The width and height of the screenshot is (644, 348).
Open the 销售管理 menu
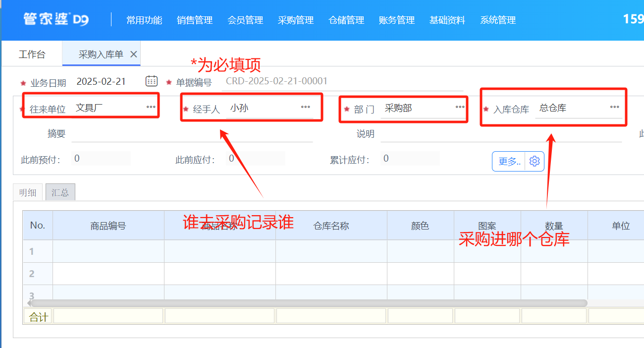pos(195,20)
